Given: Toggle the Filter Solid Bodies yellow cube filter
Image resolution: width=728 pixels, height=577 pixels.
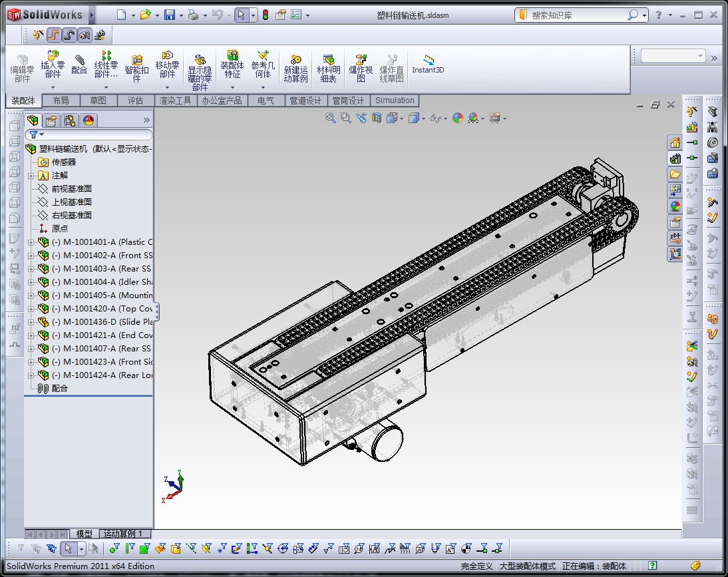Looking at the screenshot, I should coord(176,548).
